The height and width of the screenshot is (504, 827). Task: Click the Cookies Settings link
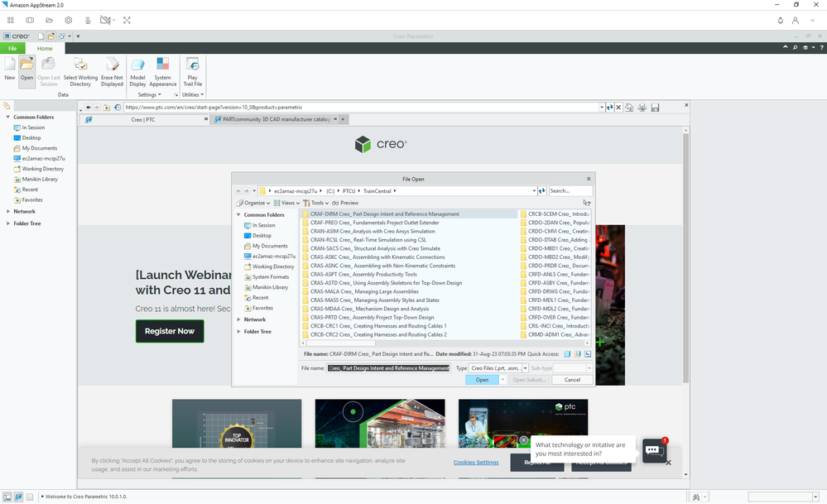point(476,463)
